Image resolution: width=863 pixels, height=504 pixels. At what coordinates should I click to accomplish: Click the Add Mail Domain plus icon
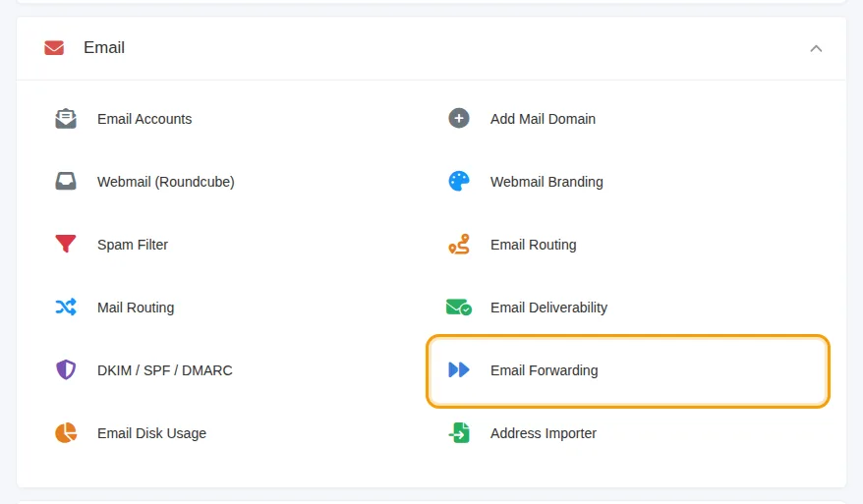click(458, 118)
